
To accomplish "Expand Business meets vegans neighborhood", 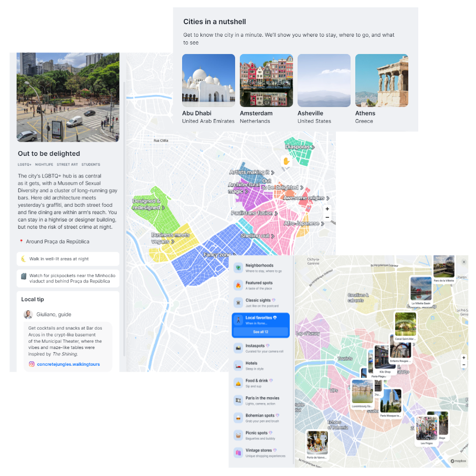I will pos(171,238).
